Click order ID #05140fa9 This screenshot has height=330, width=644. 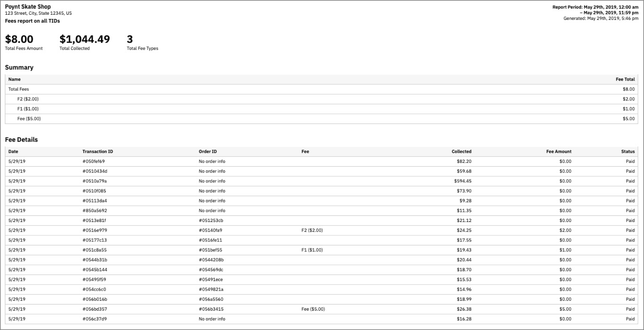pyautogui.click(x=210, y=230)
